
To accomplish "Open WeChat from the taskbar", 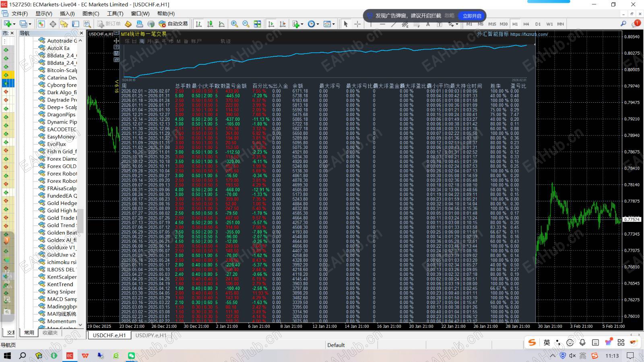I will (x=131, y=356).
